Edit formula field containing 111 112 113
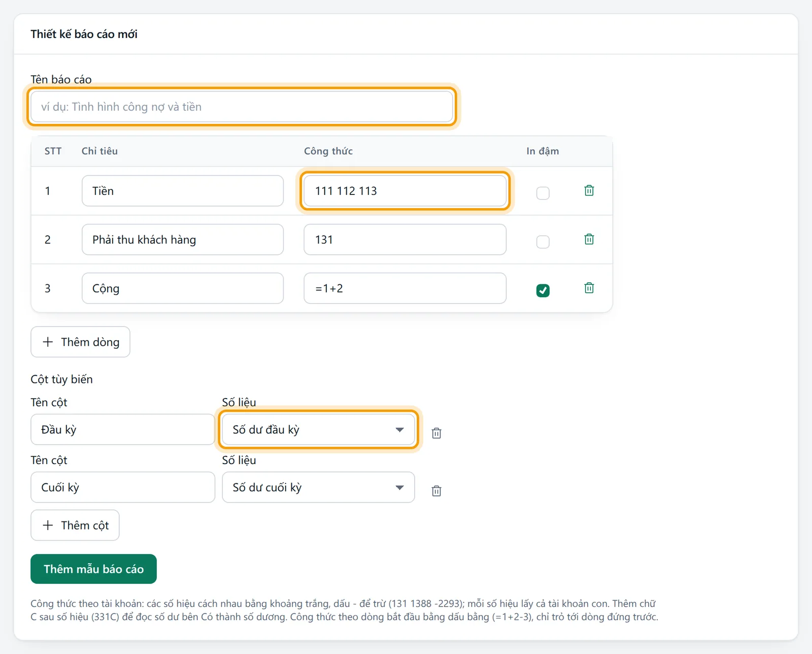812x654 pixels. pos(405,191)
